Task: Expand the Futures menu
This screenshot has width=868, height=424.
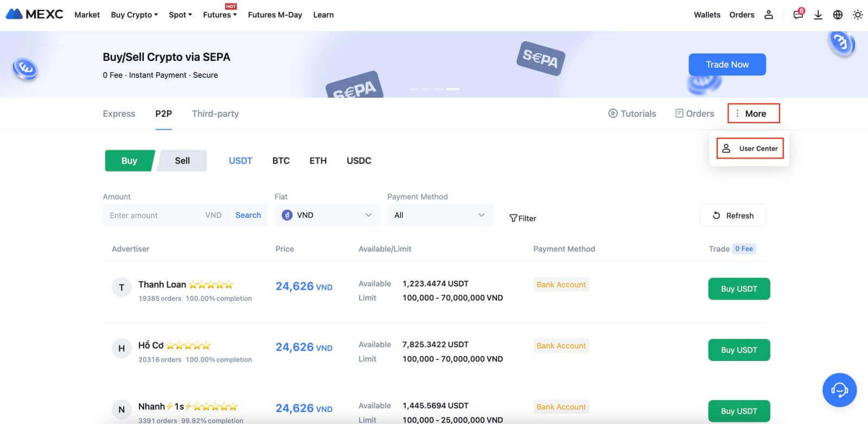Action: pos(220,15)
